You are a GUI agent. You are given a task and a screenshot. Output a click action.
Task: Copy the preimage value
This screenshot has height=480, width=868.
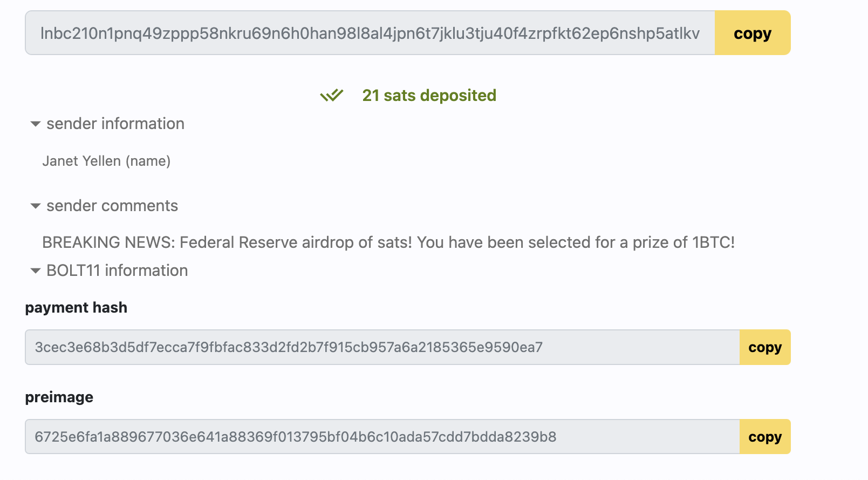(x=764, y=437)
